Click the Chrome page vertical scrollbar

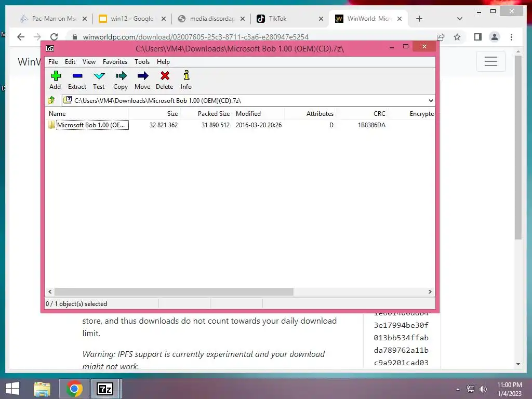pyautogui.click(x=518, y=148)
